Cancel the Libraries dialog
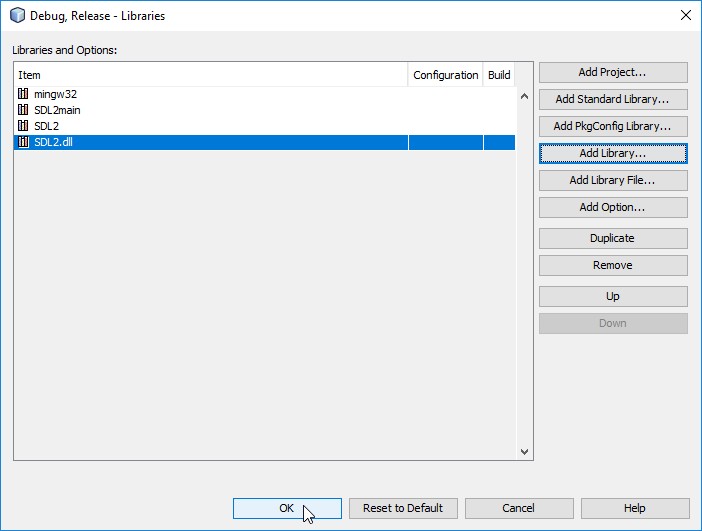 coord(519,508)
